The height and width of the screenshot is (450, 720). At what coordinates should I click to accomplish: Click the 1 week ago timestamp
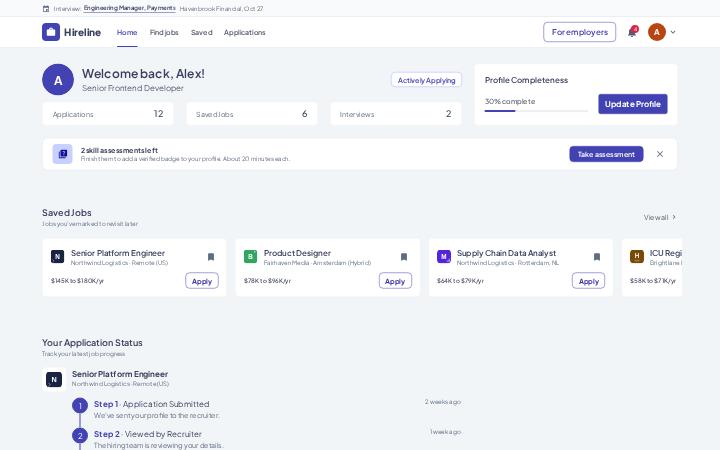point(445,432)
